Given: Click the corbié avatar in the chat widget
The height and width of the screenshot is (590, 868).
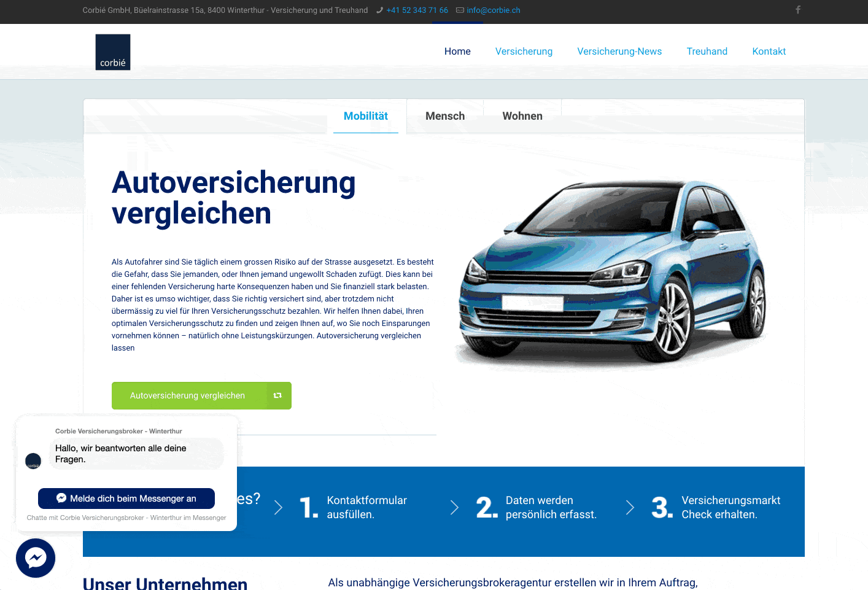Looking at the screenshot, I should click(x=33, y=461).
